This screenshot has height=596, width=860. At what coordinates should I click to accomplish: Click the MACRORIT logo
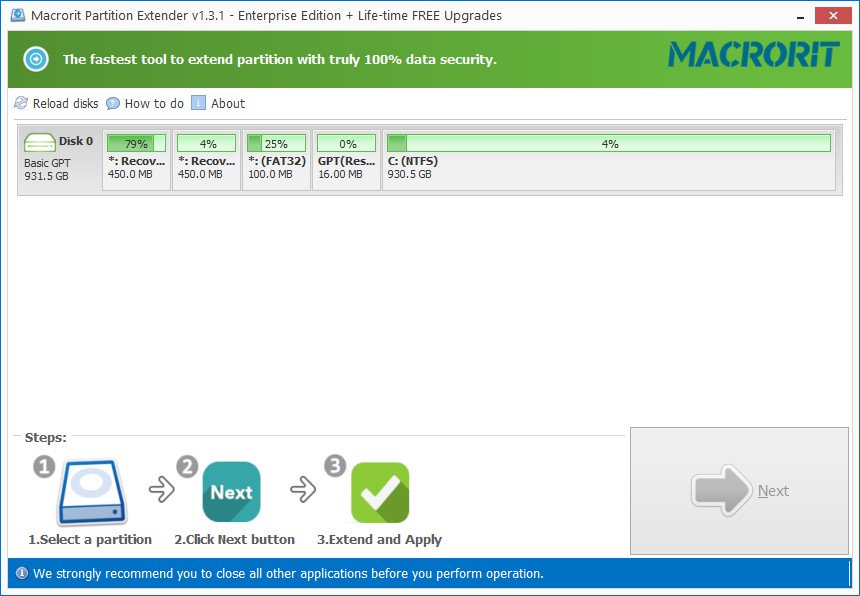(x=754, y=55)
